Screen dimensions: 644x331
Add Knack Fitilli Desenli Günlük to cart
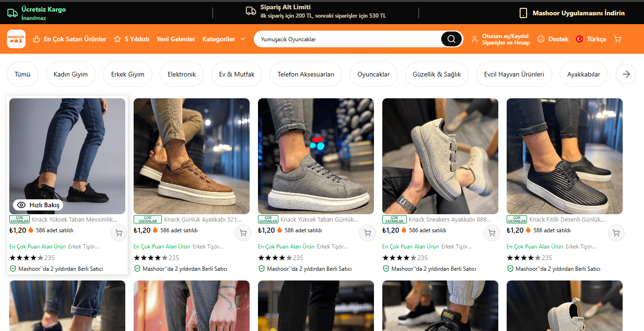[616, 233]
